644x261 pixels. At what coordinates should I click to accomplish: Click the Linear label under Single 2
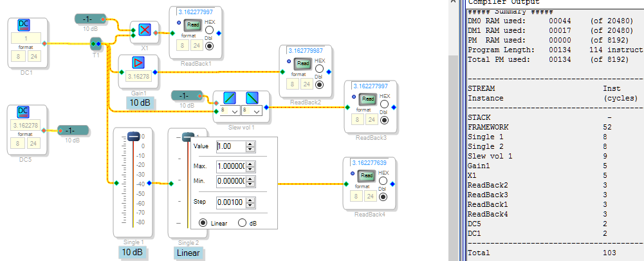pos(189,253)
